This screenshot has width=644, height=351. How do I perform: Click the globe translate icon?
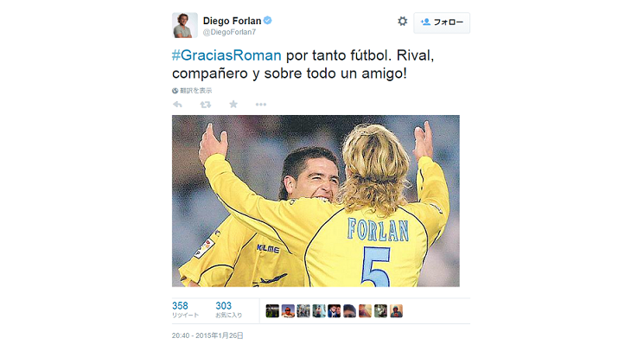[175, 91]
